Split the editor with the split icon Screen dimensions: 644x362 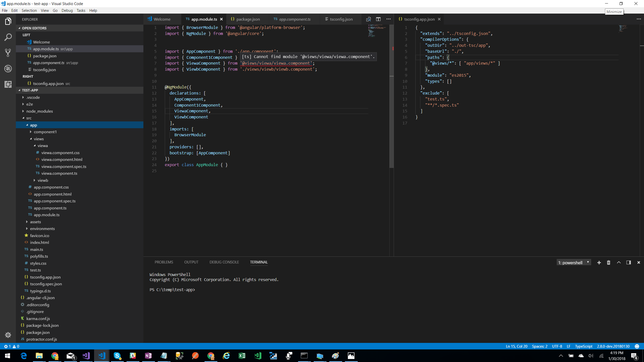[378, 19]
